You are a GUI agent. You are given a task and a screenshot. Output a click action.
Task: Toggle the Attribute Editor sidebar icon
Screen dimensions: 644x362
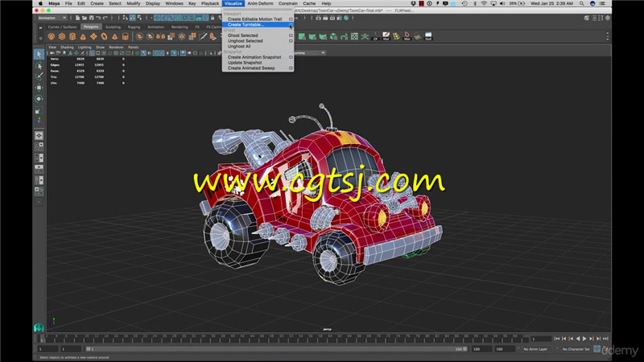594,18
